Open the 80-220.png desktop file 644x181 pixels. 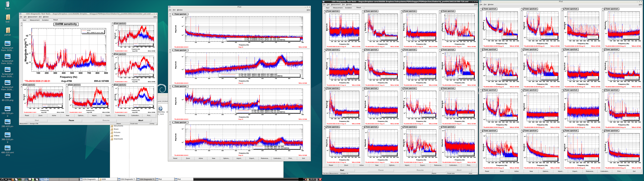pos(8,96)
